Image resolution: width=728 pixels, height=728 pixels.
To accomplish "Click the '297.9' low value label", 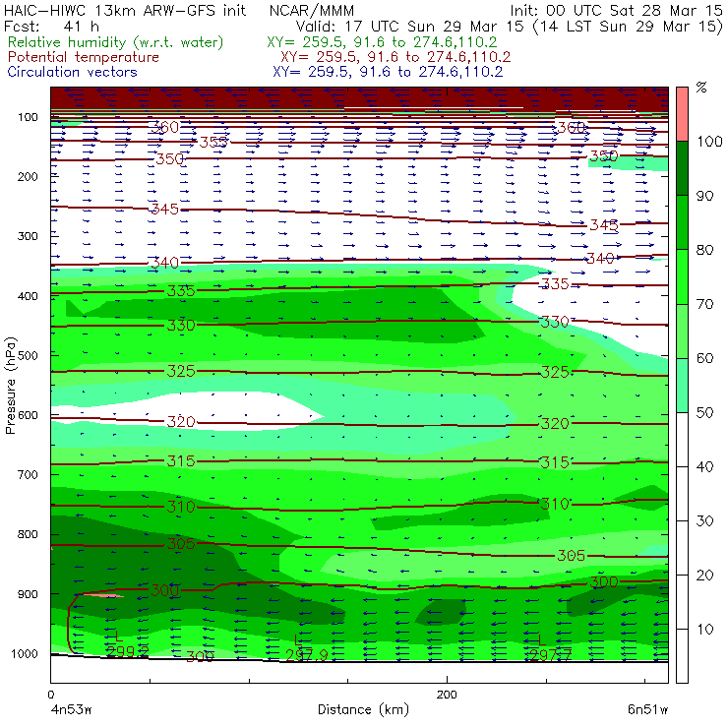I will tap(306, 655).
